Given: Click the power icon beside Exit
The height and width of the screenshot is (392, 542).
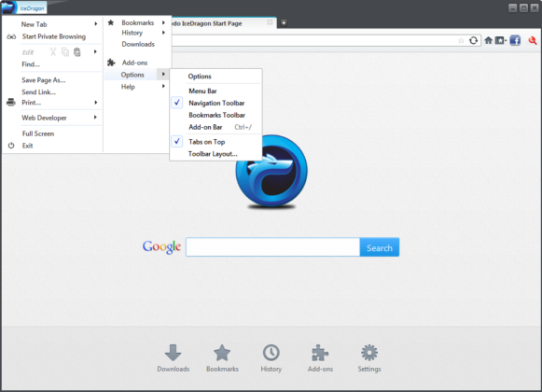Looking at the screenshot, I should [11, 146].
